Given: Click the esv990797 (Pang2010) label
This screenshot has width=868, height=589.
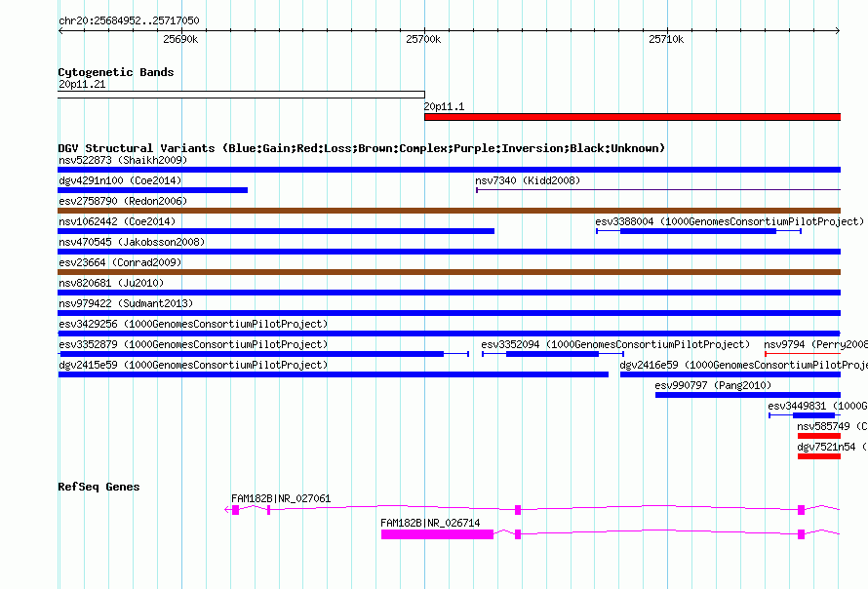Looking at the screenshot, I should [x=713, y=385].
